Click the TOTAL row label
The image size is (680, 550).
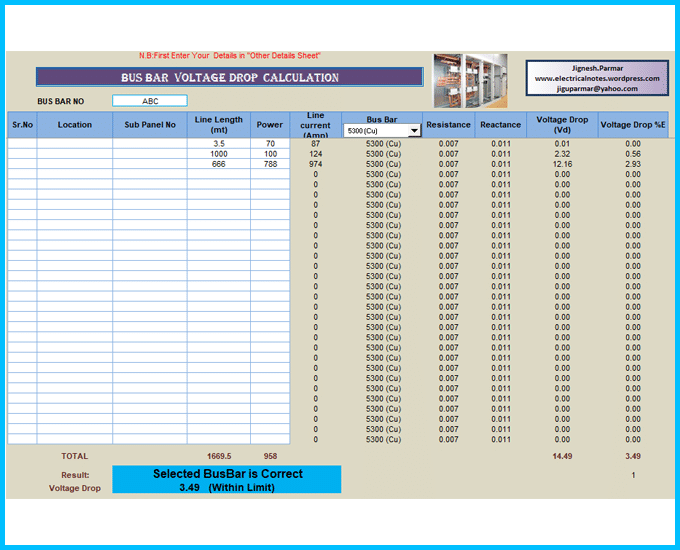click(75, 456)
